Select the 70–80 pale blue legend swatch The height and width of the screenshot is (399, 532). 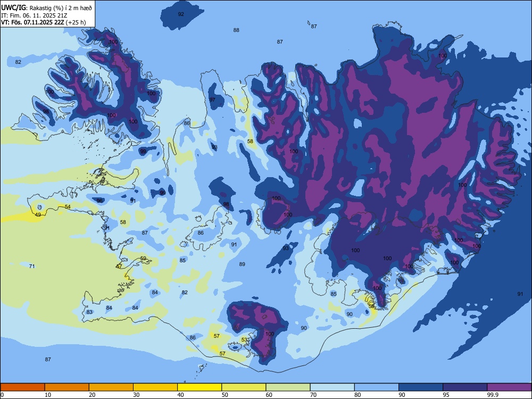(332, 387)
